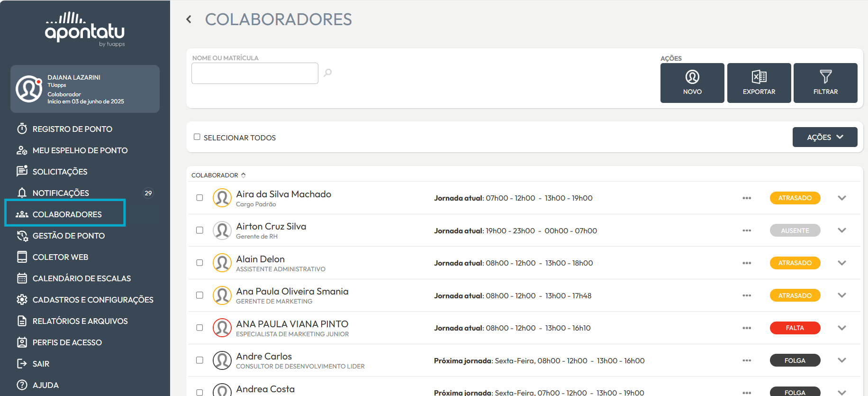The height and width of the screenshot is (396, 868).
Task: Click the notifications count badge 29
Action: pyautogui.click(x=148, y=193)
